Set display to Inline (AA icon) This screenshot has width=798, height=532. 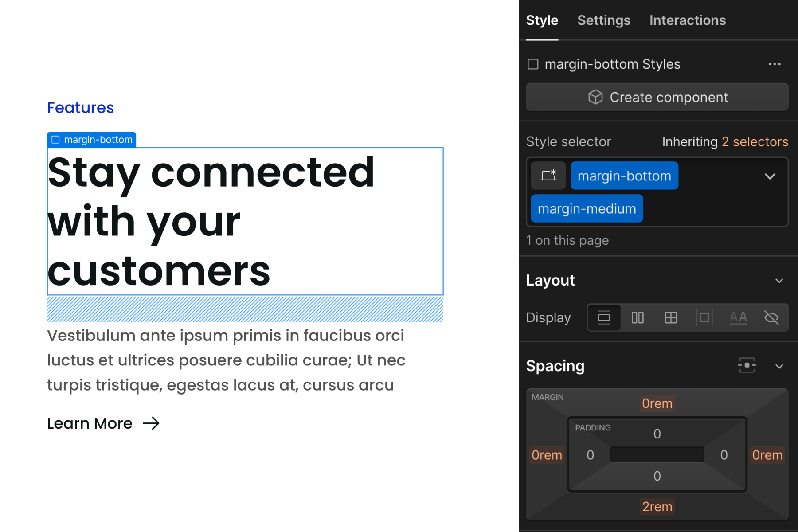[x=738, y=317]
